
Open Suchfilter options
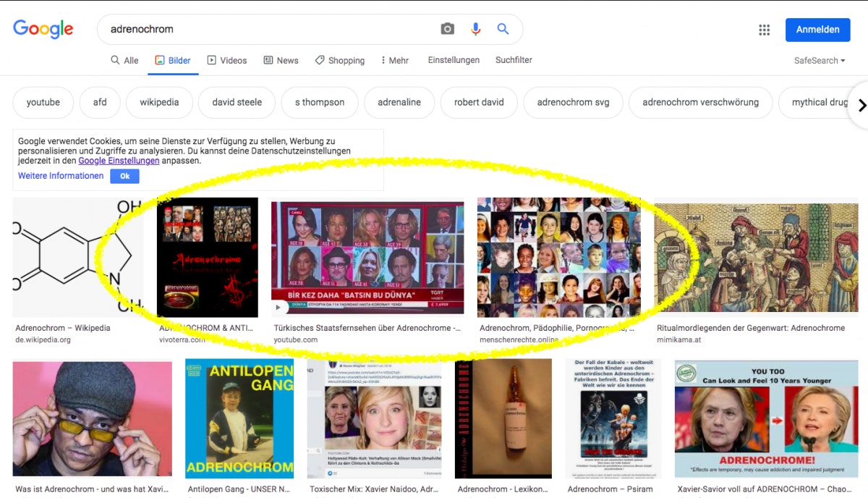[514, 60]
